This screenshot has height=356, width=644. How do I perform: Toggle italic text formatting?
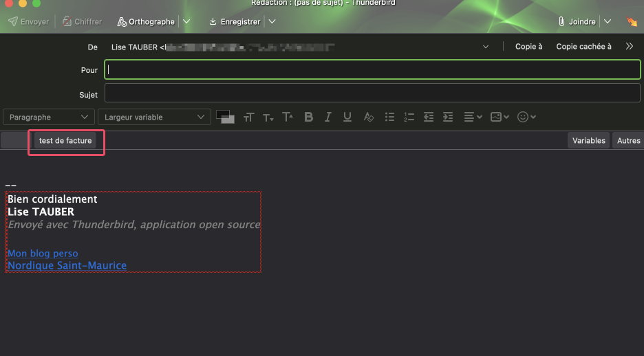pos(328,118)
